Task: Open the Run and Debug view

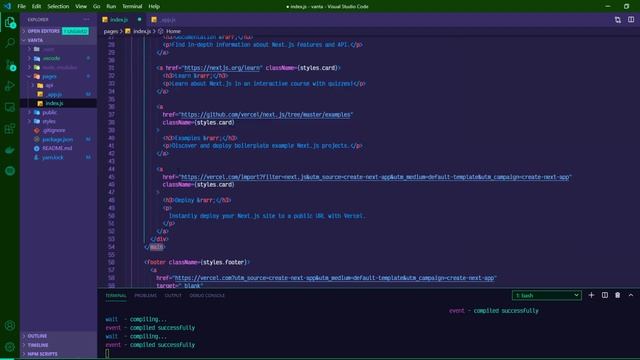Action: point(10,86)
